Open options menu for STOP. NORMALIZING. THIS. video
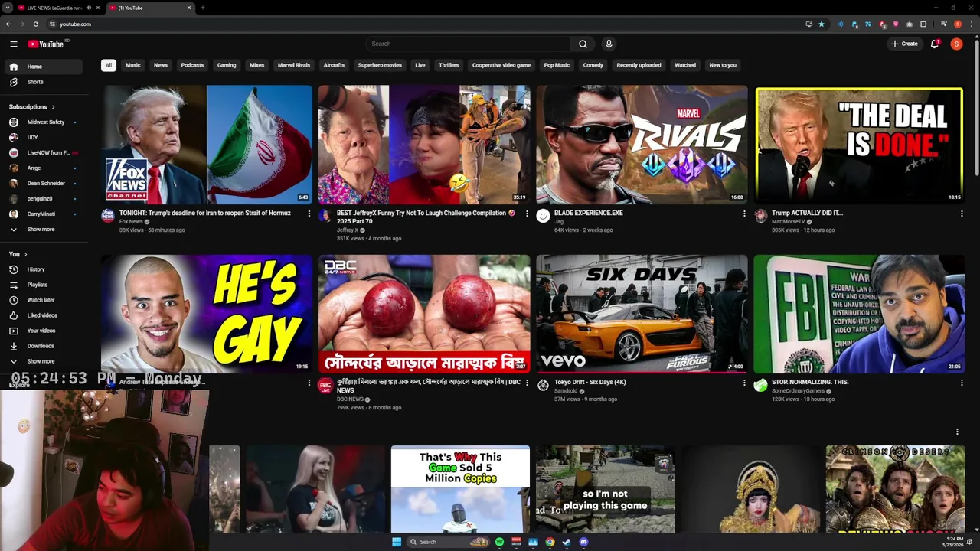Screen dimensions: 980x551 (962, 383)
